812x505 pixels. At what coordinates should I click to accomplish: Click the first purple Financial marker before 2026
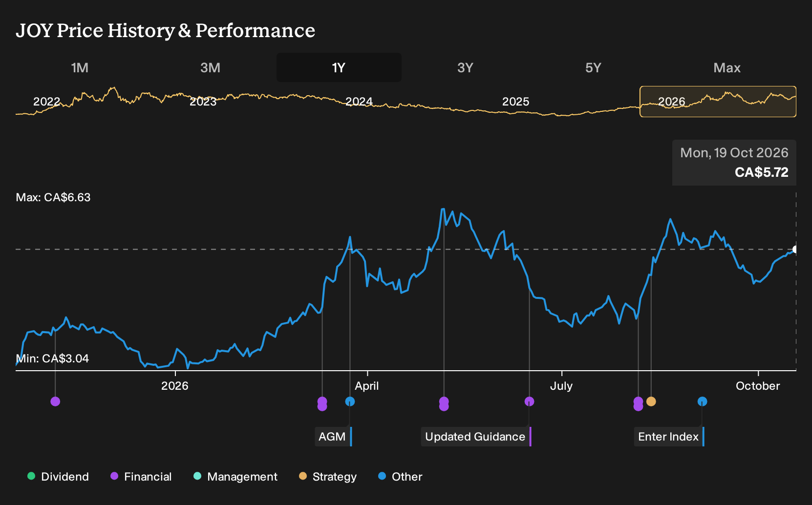click(55, 401)
